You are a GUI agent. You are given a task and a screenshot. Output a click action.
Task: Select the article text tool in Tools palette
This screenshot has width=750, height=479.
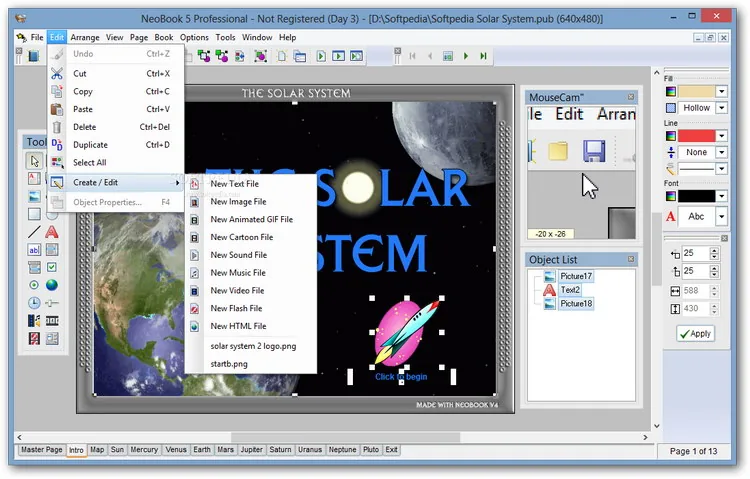(x=34, y=179)
